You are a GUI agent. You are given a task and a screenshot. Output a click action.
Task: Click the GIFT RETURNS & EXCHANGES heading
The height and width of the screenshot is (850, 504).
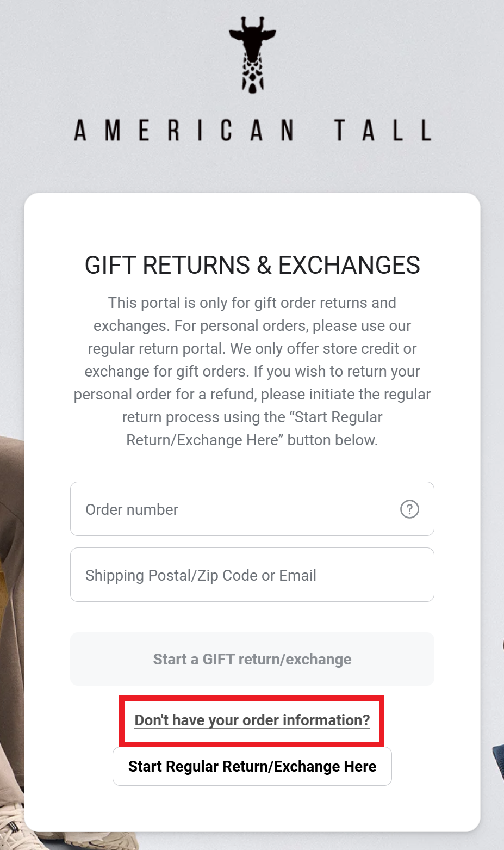tap(252, 266)
